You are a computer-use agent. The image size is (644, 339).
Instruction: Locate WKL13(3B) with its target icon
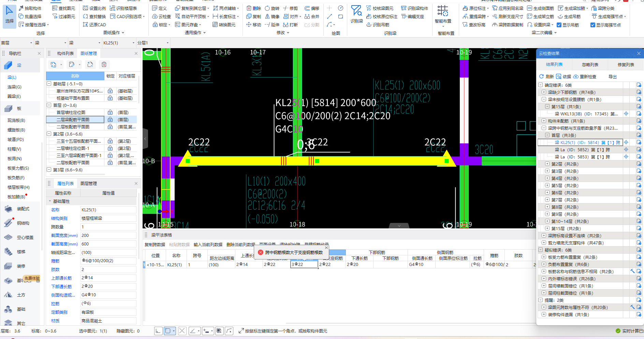626,114
